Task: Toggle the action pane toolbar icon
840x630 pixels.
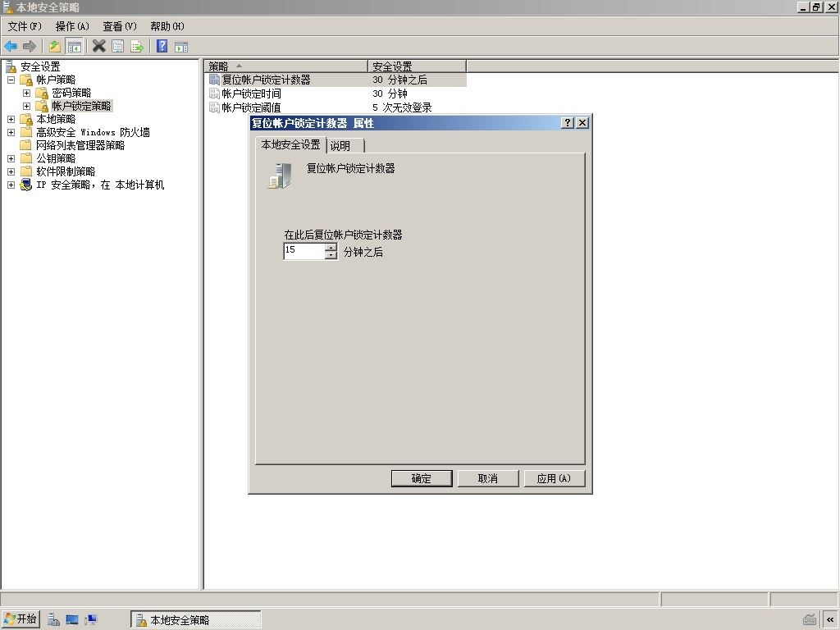Action: pyautogui.click(x=181, y=47)
